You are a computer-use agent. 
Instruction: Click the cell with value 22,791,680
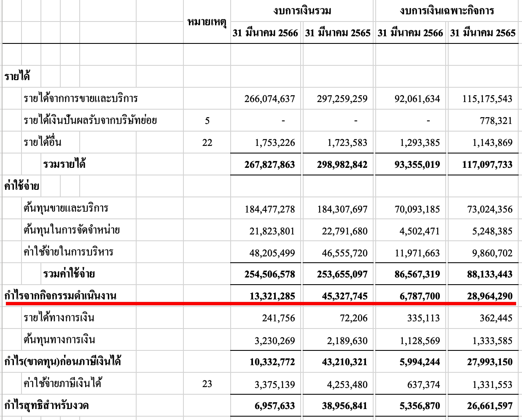click(x=345, y=231)
